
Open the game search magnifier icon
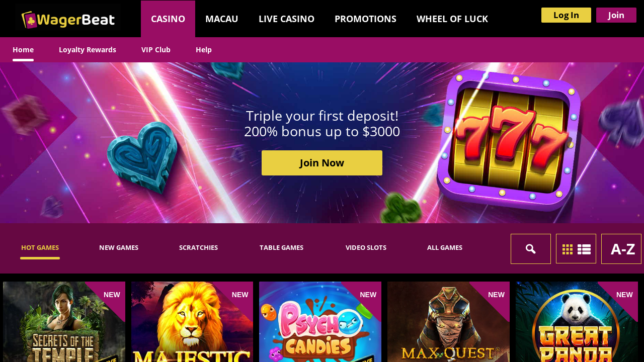tap(531, 249)
